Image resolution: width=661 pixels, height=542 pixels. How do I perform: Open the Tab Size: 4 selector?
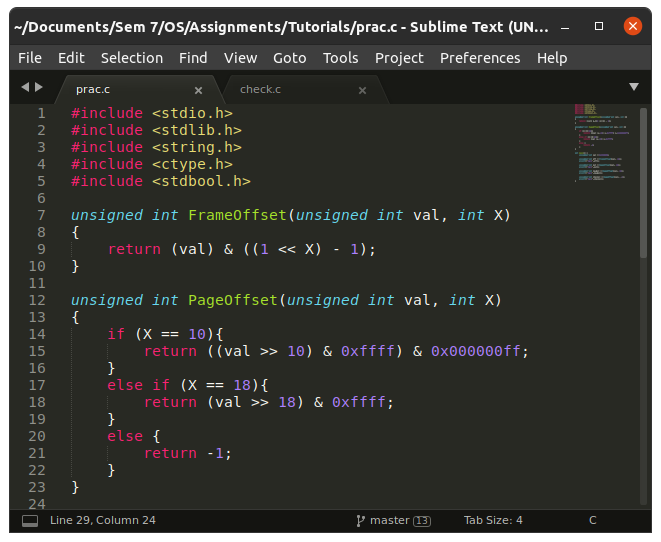coord(492,520)
